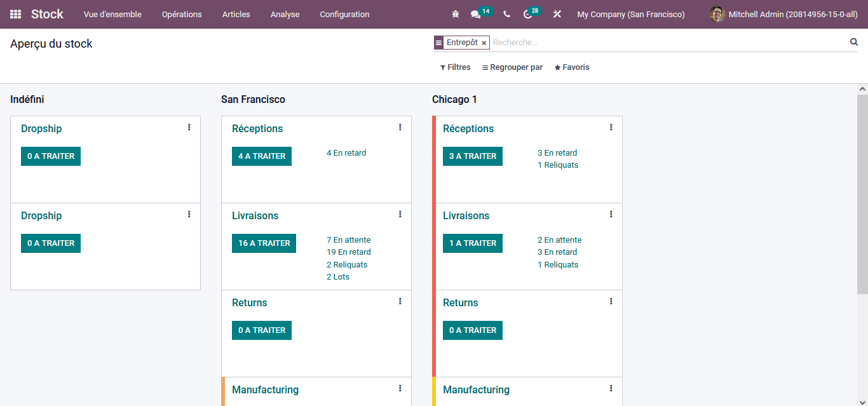Open the 4 En retard link
Image resolution: width=868 pixels, height=406 pixels.
pyautogui.click(x=346, y=153)
